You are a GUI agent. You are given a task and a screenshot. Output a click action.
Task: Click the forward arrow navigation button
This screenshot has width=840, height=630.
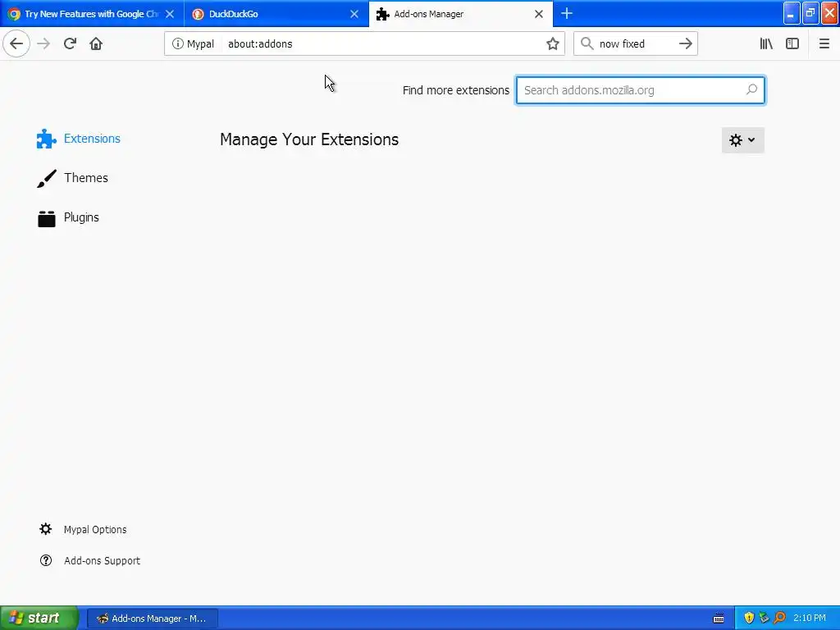click(43, 44)
